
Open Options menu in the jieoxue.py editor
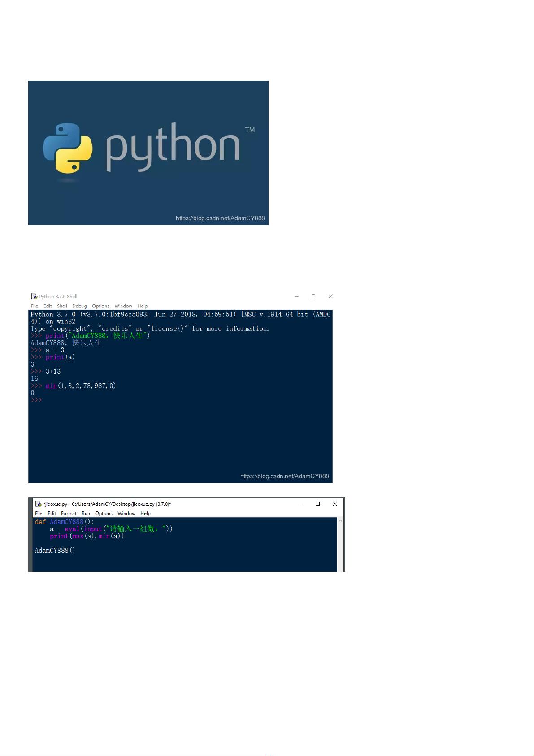[104, 513]
